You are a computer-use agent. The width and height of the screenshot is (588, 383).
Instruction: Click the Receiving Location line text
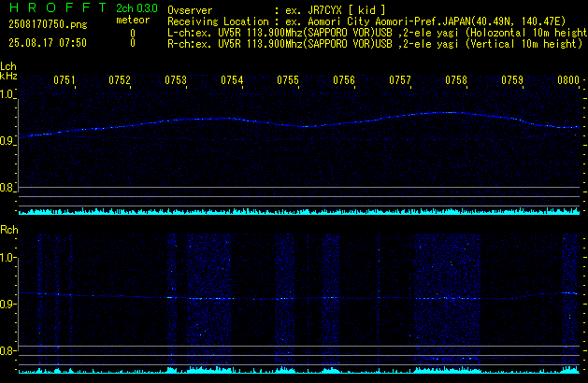tap(366, 21)
